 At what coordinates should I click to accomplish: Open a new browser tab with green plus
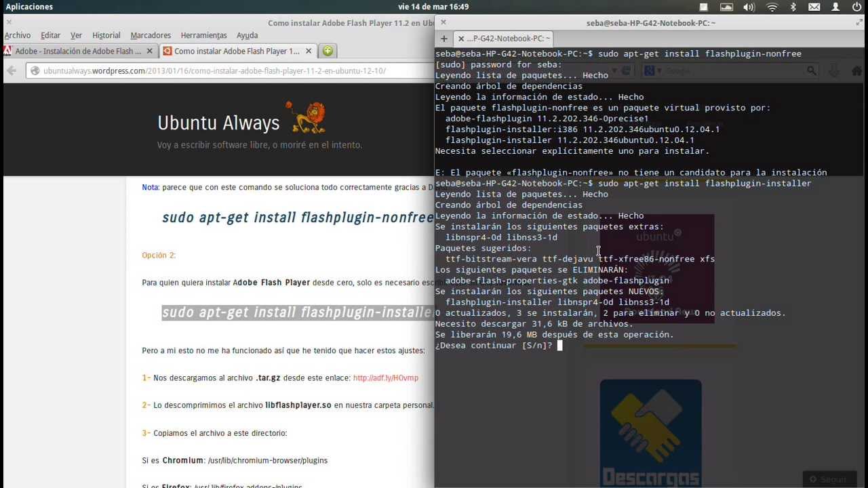pyautogui.click(x=328, y=51)
